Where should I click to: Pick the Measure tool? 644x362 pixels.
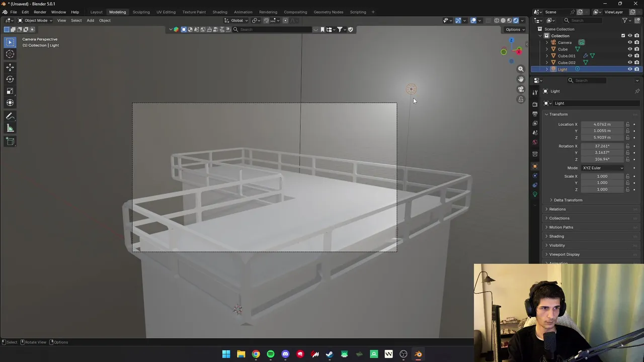click(10, 128)
